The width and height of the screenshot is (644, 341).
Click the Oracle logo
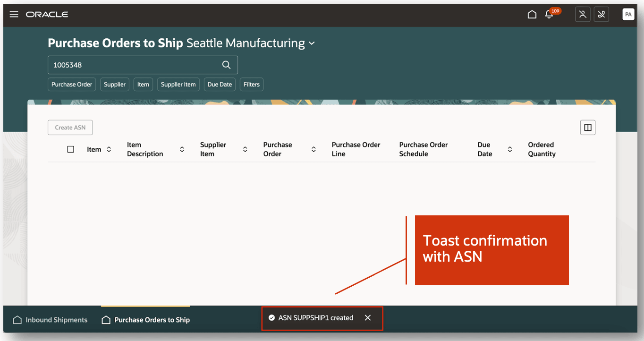pos(47,15)
